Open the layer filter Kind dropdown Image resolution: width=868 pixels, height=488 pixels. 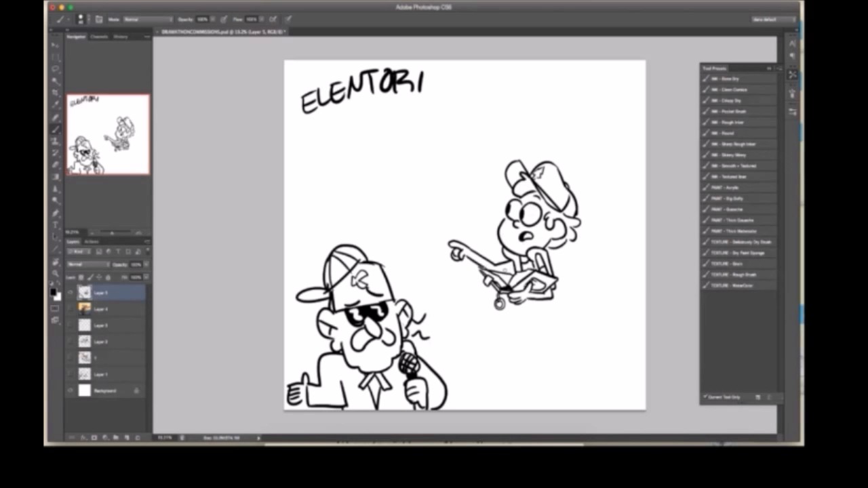tap(79, 252)
